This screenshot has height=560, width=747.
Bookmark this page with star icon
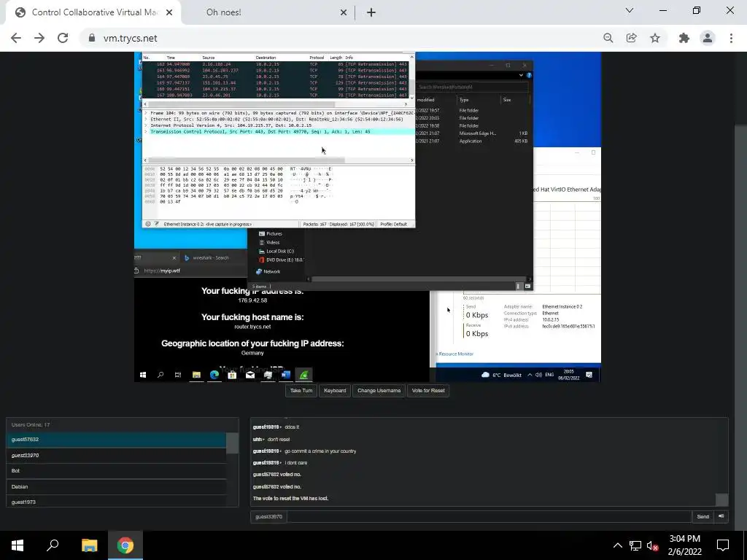[x=655, y=38]
